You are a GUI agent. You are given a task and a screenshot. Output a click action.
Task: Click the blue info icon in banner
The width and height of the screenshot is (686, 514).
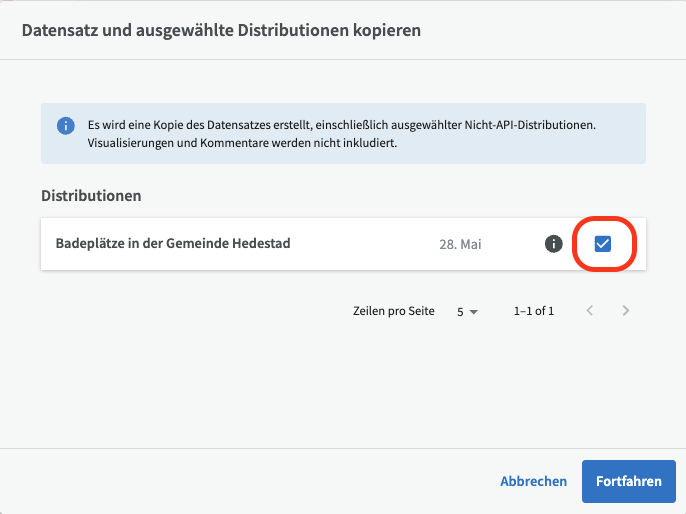[x=66, y=126]
